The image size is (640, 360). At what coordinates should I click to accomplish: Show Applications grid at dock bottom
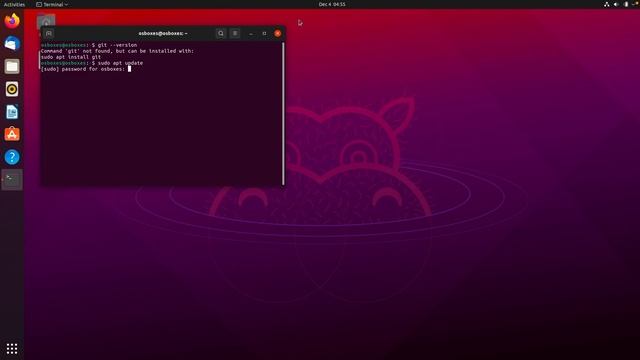pos(12,348)
